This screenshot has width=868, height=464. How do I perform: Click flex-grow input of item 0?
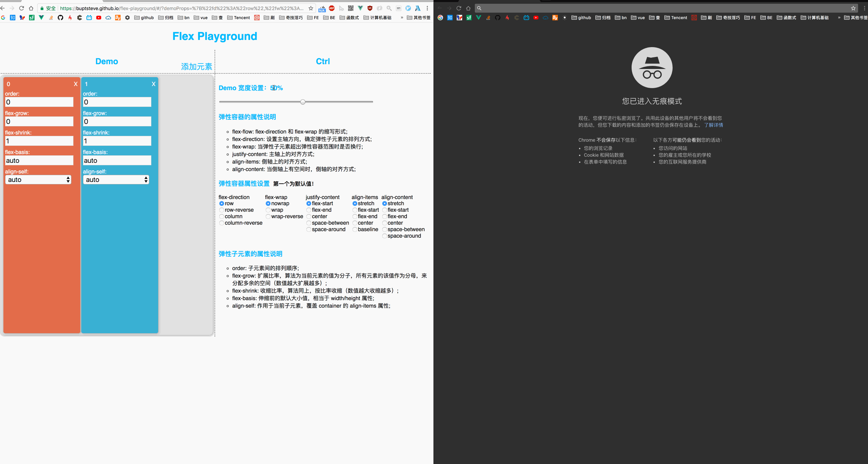pyautogui.click(x=39, y=122)
